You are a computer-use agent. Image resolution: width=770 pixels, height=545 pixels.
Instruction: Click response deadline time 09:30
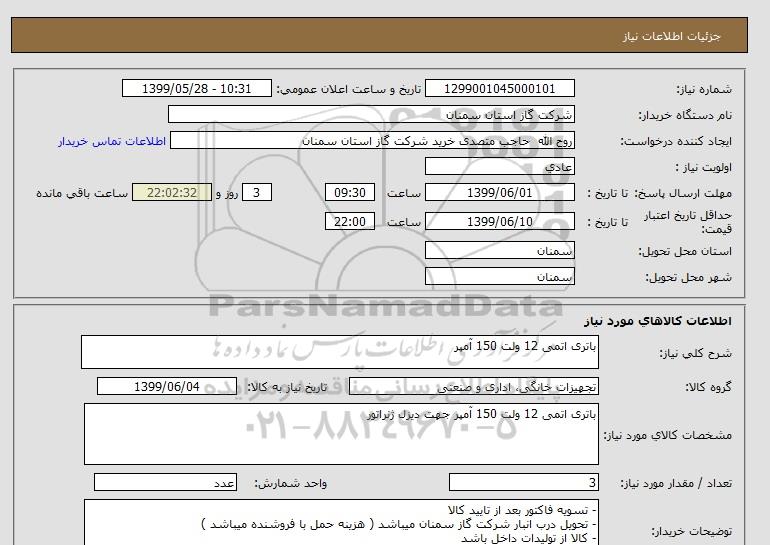[350, 192]
